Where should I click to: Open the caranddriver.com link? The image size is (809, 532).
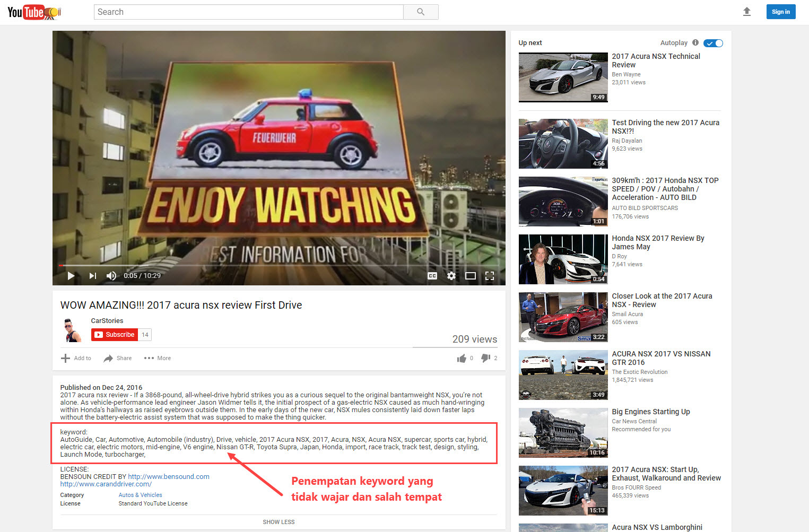coord(106,484)
